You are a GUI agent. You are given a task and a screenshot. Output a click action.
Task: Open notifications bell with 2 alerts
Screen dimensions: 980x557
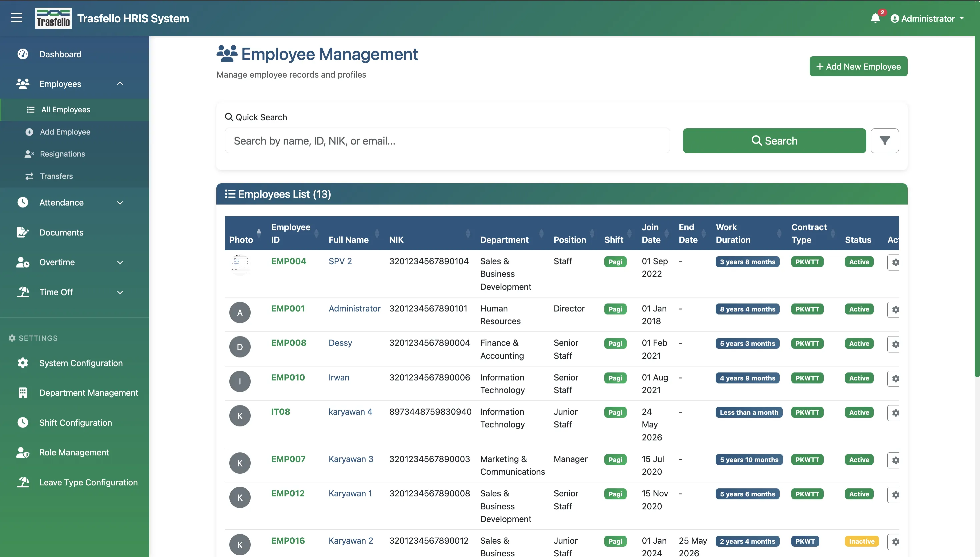pos(876,18)
